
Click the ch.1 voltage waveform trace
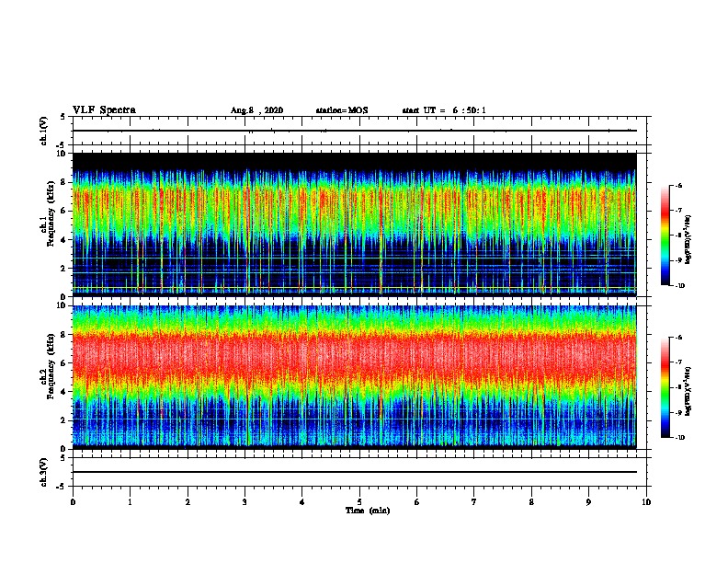tap(355, 131)
